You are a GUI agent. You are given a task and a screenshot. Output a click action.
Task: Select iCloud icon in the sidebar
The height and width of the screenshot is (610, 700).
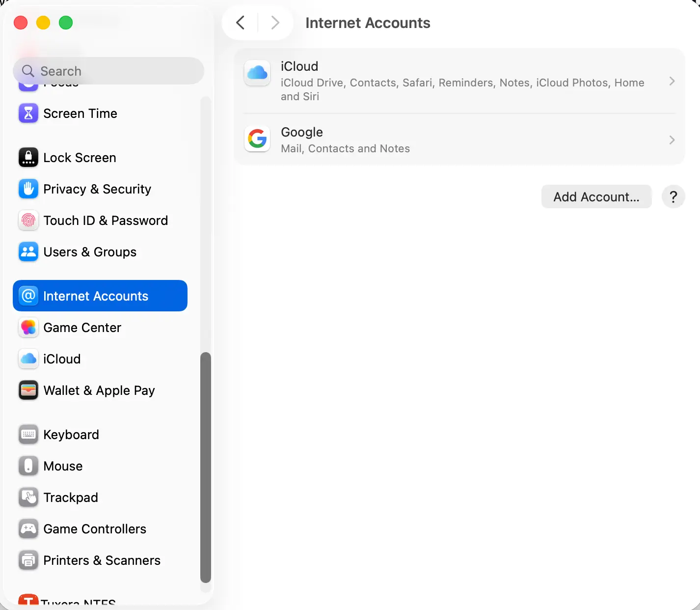coord(28,359)
